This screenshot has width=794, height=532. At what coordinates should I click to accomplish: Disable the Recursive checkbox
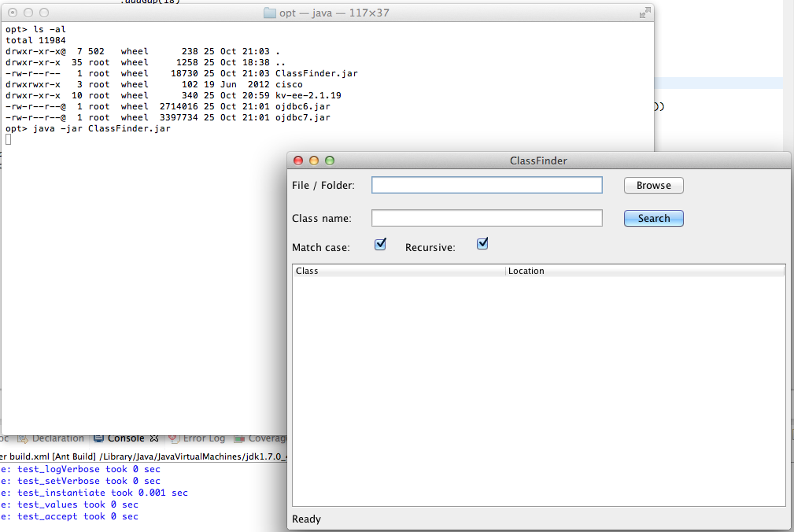[x=482, y=244]
